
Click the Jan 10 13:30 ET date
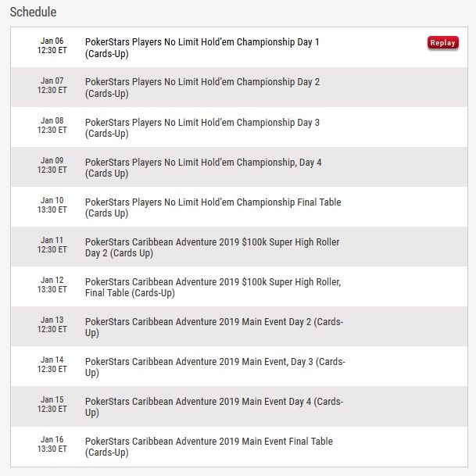pos(52,205)
